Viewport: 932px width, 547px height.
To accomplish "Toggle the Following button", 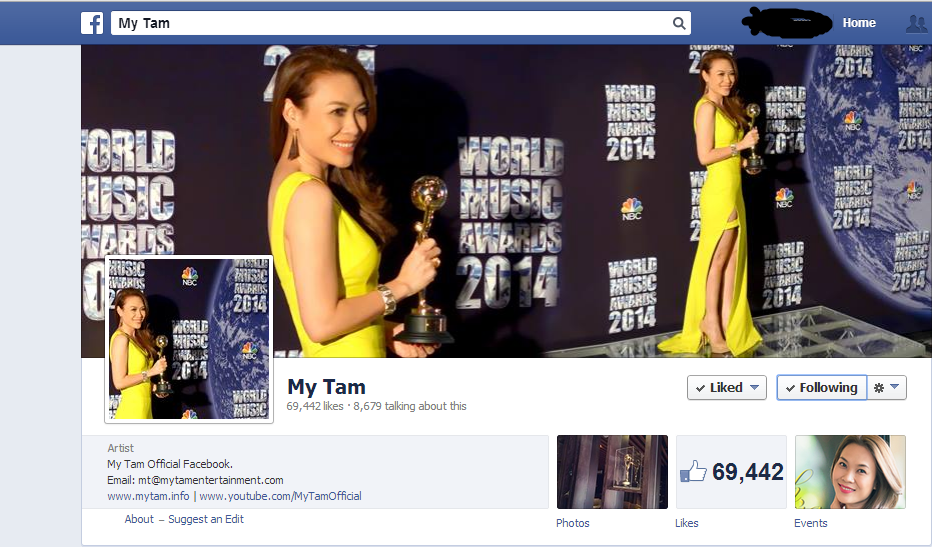I will [821, 388].
